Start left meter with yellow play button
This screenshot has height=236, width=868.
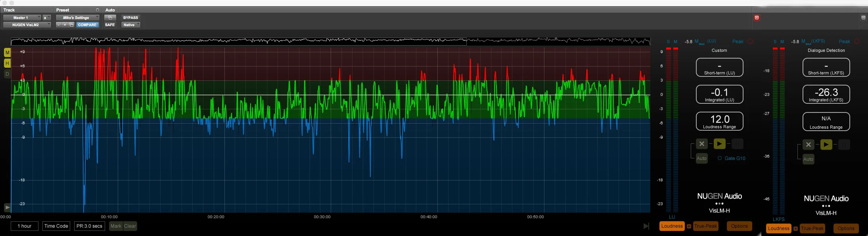719,144
